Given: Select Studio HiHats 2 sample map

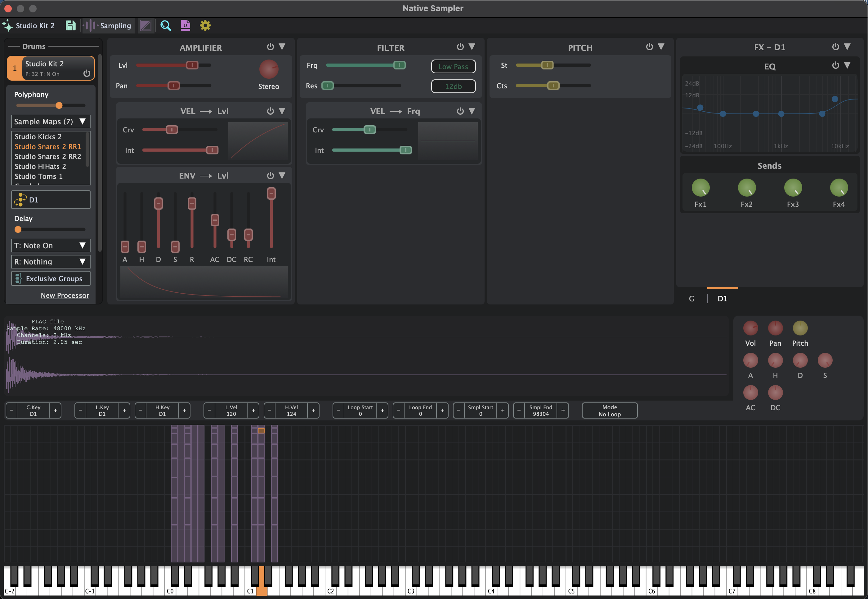Looking at the screenshot, I should [40, 166].
